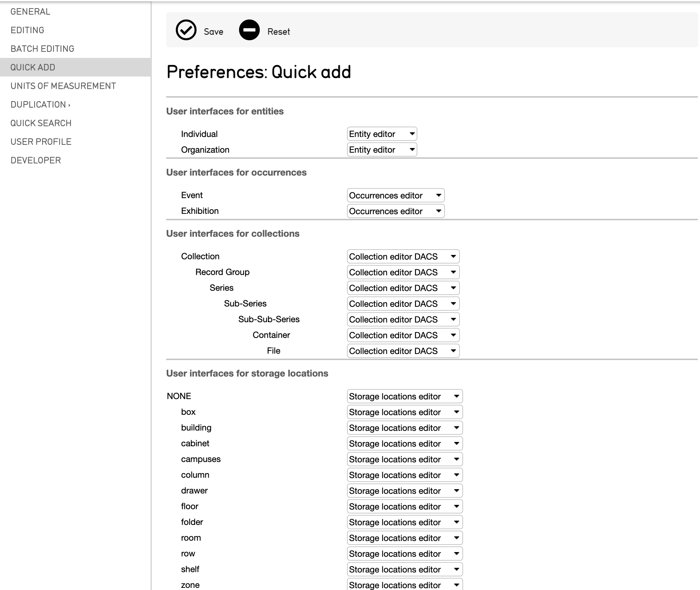Viewport: 700px width, 590px height.
Task: Open Units of Measurement preferences
Action: coord(63,86)
